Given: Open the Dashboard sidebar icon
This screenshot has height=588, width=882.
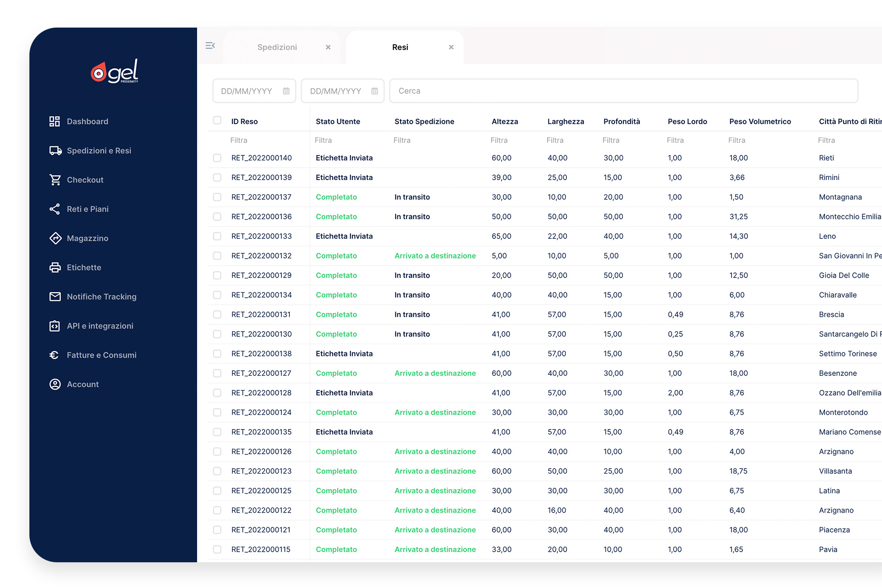Looking at the screenshot, I should pos(55,121).
